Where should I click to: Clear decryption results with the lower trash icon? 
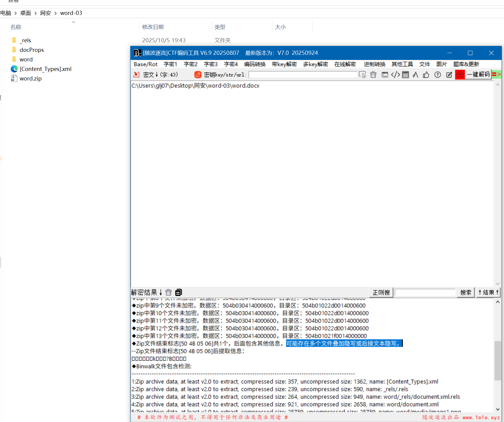click(x=168, y=292)
